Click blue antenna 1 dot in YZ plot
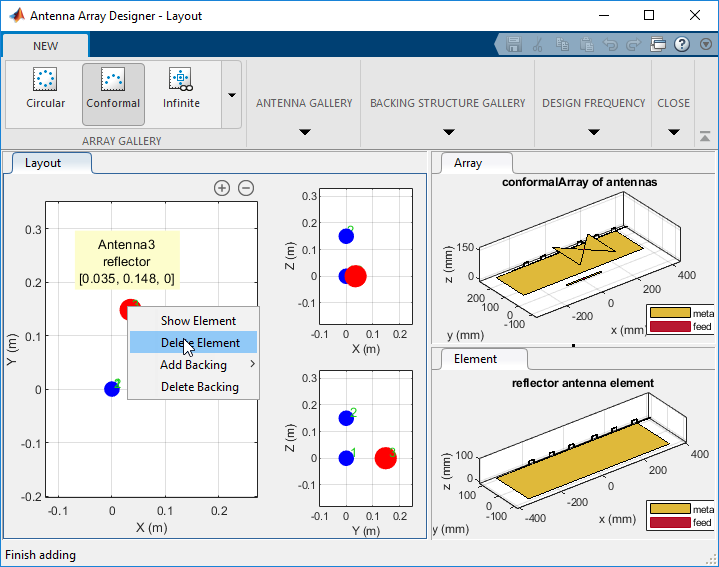Viewport: 719px width, 567px height. click(x=346, y=458)
